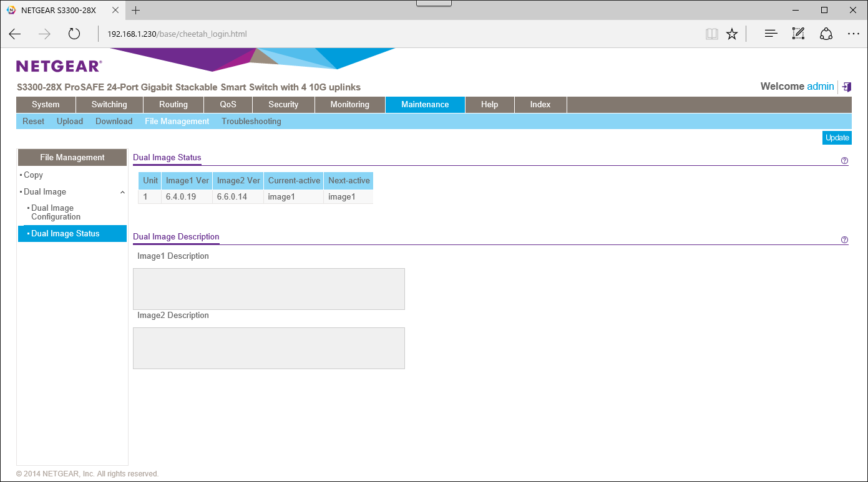Reload the page with the refresh icon

[x=74, y=34]
